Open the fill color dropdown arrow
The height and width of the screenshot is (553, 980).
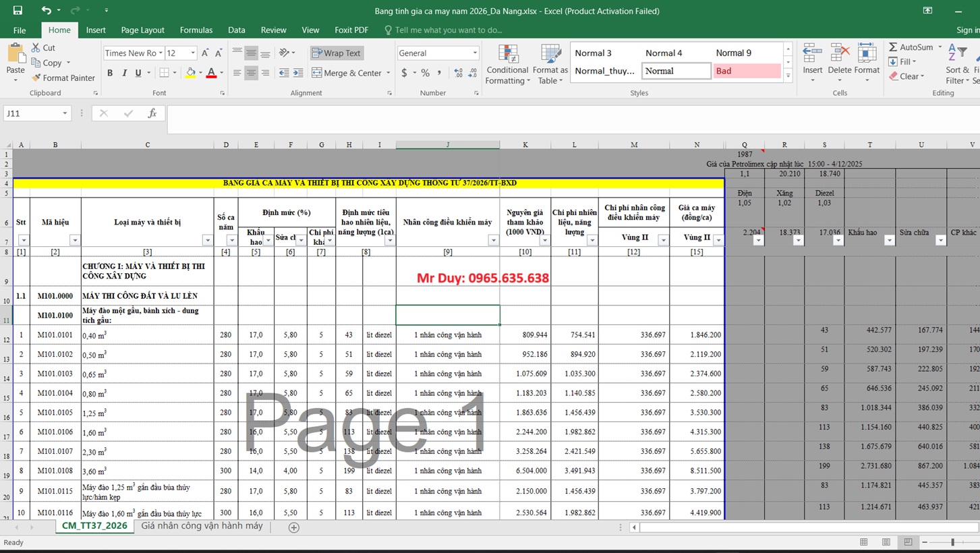(200, 73)
